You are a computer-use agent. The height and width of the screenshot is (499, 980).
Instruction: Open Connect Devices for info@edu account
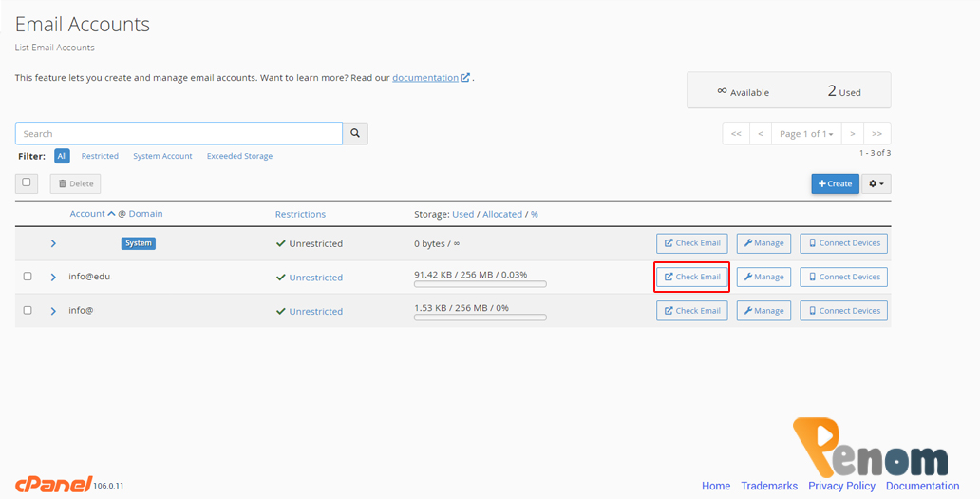coord(843,277)
